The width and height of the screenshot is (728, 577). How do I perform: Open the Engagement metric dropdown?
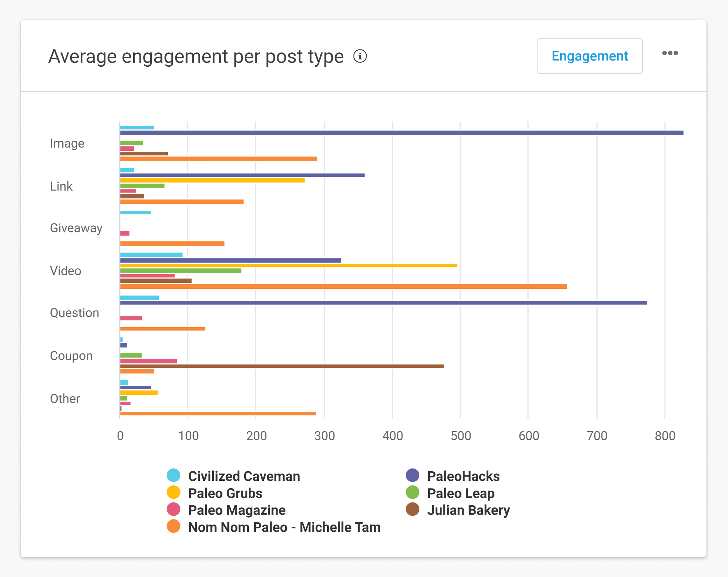pyautogui.click(x=590, y=56)
